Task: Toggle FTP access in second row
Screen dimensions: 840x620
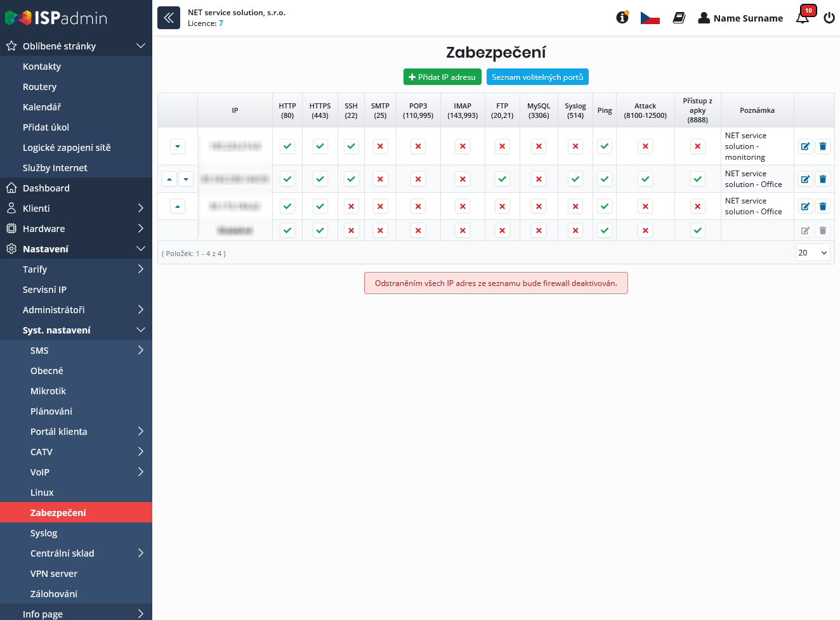Action: tap(502, 179)
